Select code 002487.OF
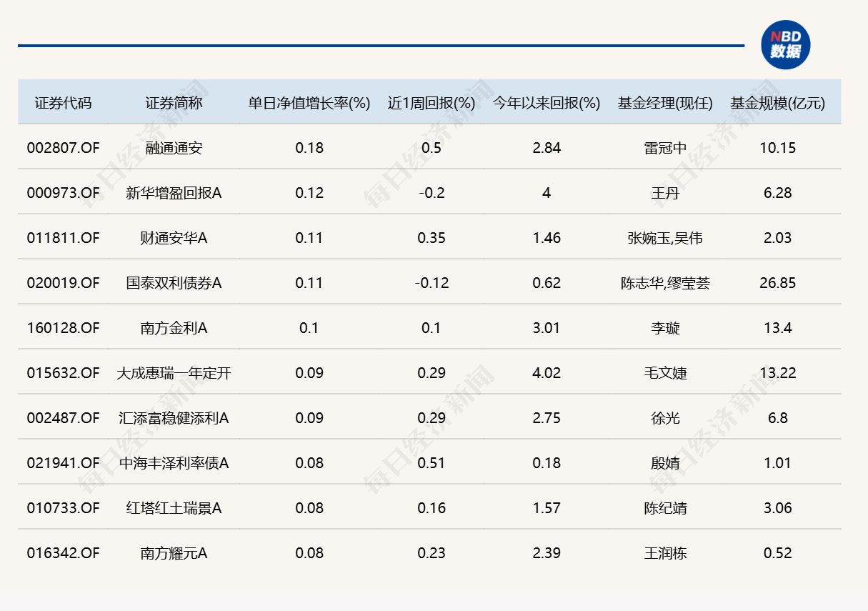 pyautogui.click(x=64, y=418)
